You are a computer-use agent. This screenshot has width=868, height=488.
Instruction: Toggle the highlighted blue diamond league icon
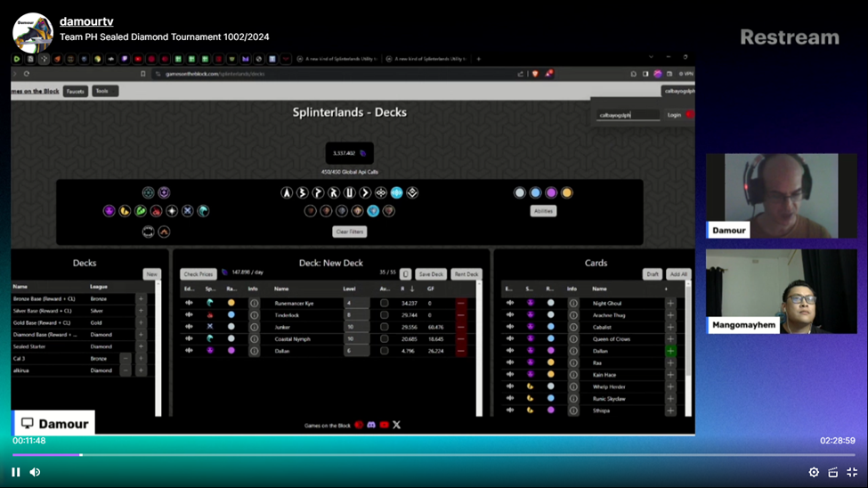(373, 211)
